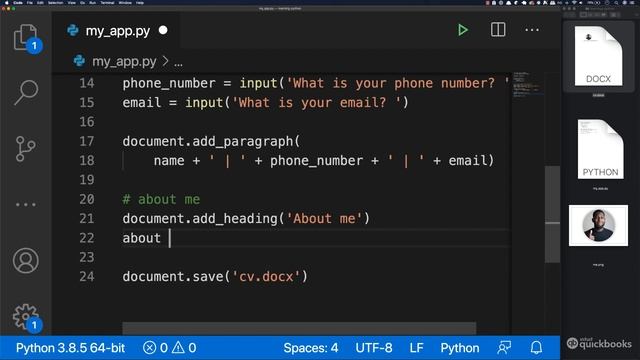Open the feedback icon in status bar

pos(504,348)
